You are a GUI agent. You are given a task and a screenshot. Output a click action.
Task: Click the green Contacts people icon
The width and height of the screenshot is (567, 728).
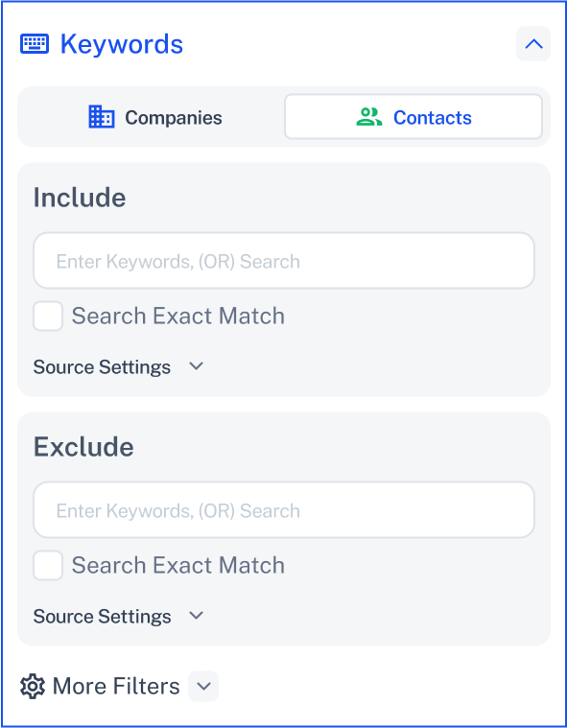369,117
